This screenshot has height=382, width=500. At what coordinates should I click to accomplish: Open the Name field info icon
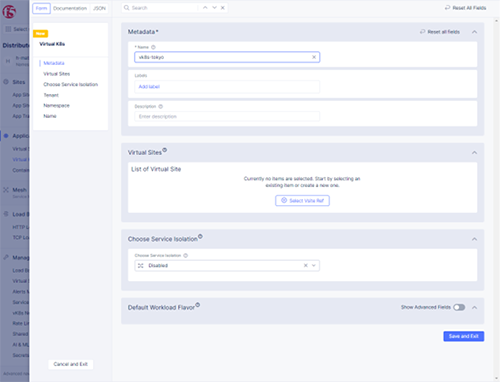(153, 47)
